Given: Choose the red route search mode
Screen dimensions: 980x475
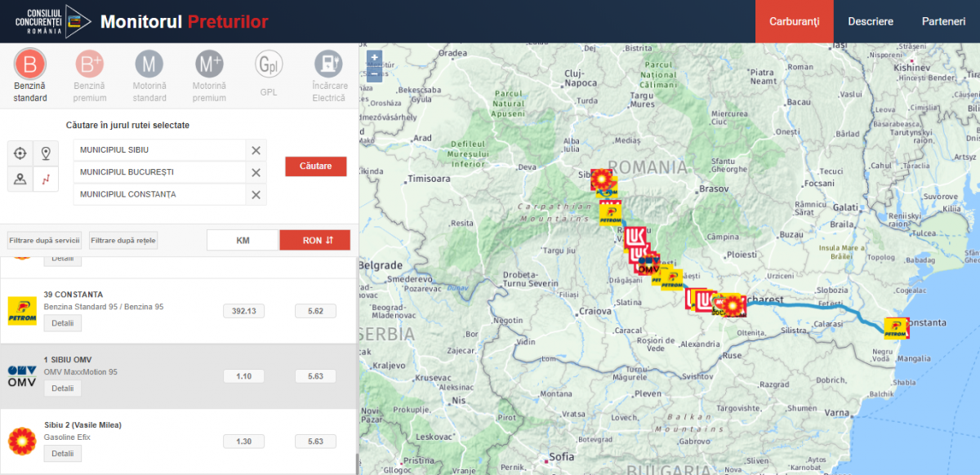Looking at the screenshot, I should (x=46, y=179).
